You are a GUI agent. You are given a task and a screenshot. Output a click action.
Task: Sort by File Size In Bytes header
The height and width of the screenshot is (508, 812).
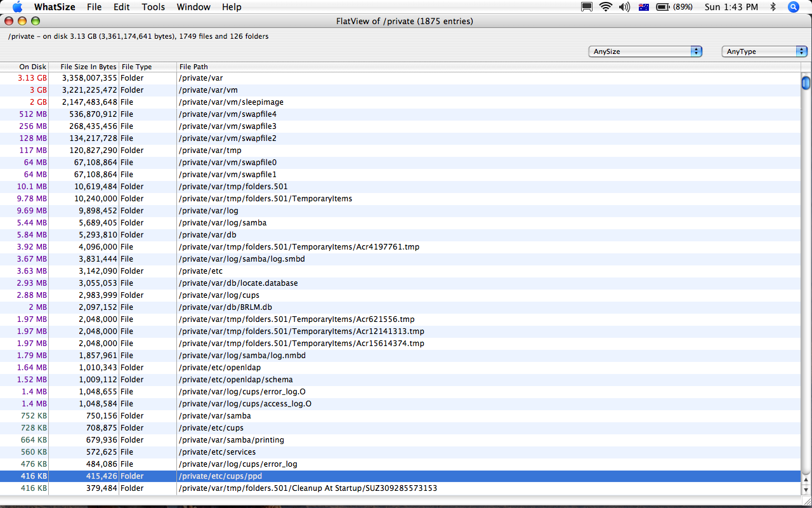pos(84,67)
